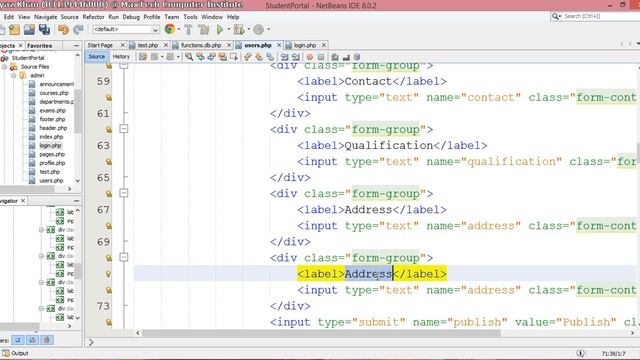Click the Find Selection magnifier icon
Image resolution: width=640 pixels, height=360 pixels.
tap(189, 57)
